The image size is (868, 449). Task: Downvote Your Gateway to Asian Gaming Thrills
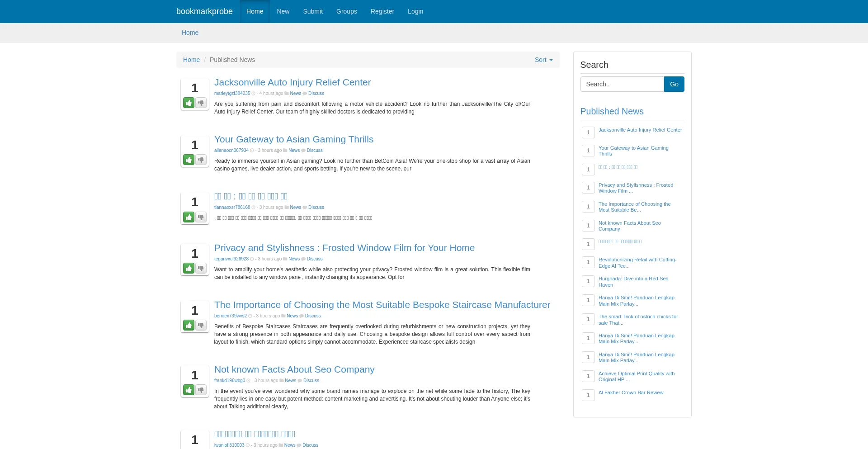point(201,160)
